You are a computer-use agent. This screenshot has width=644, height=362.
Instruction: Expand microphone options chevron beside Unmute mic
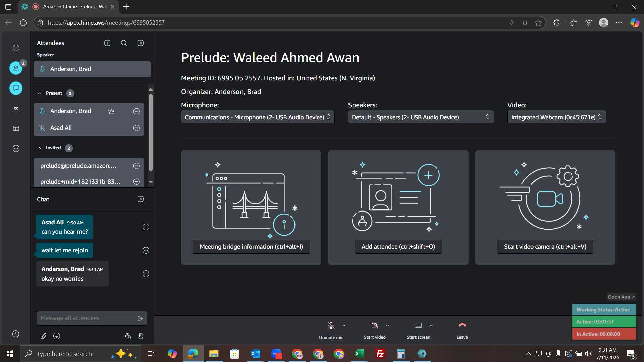pos(344,325)
